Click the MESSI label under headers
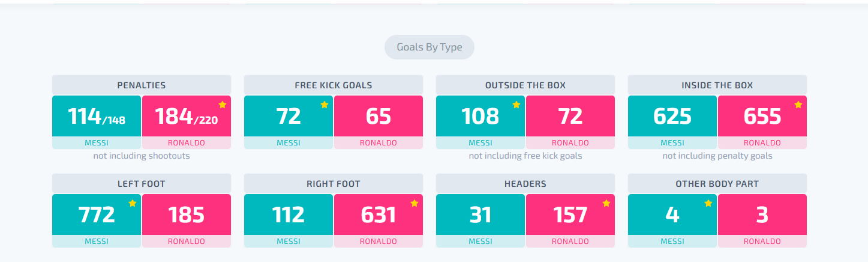This screenshot has height=262, width=868. click(x=480, y=242)
